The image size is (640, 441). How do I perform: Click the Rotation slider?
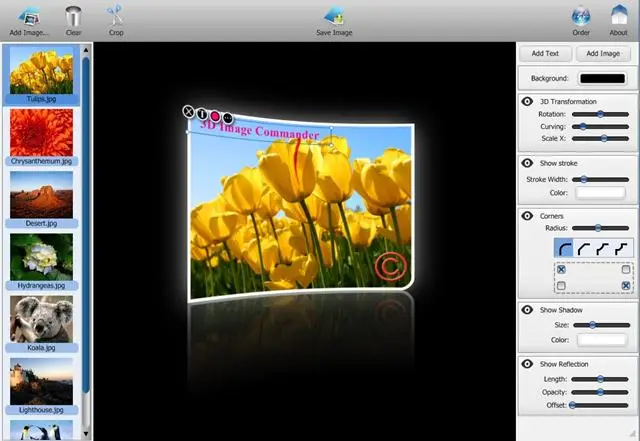coord(600,114)
